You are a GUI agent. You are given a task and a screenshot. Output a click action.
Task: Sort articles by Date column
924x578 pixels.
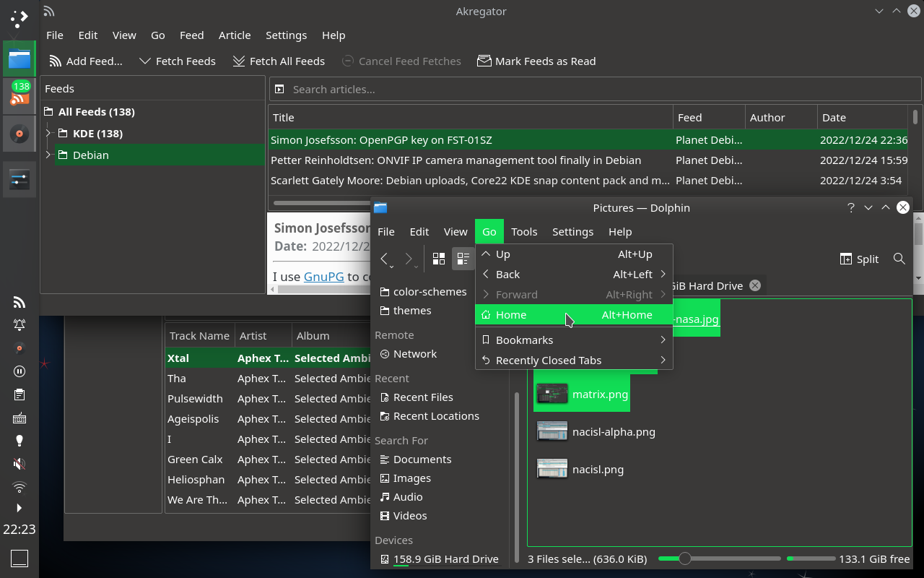coord(862,117)
